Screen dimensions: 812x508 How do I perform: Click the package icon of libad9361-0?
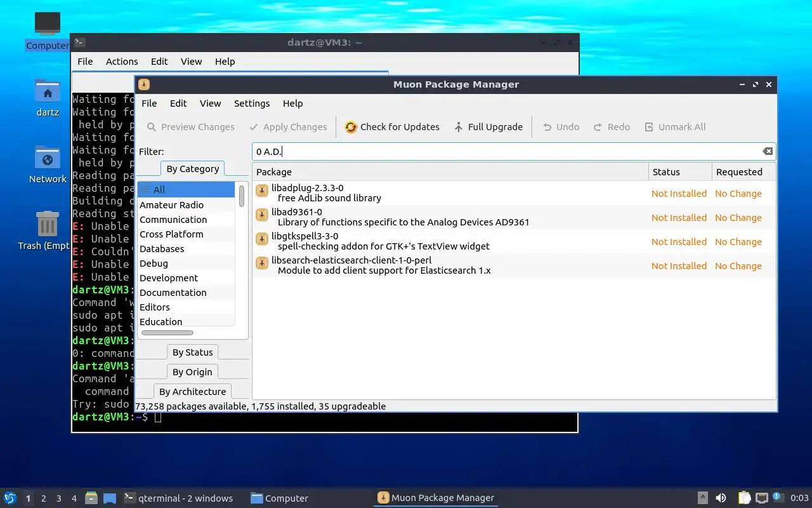[x=261, y=215]
